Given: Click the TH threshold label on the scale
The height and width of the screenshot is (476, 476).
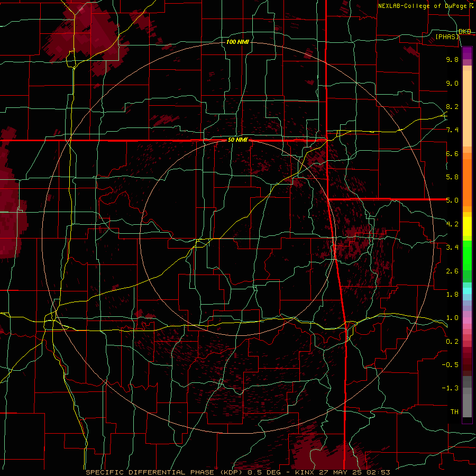Looking at the screenshot, I should [454, 412].
